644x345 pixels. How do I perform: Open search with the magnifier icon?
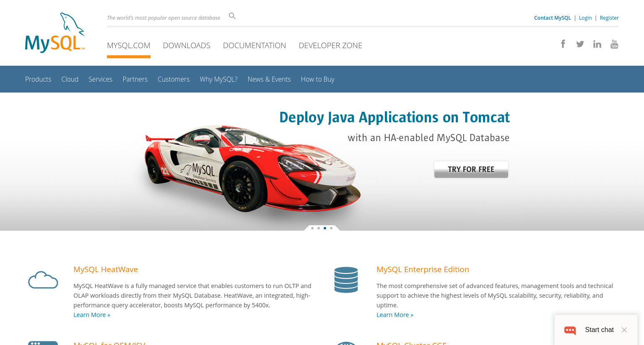click(232, 16)
